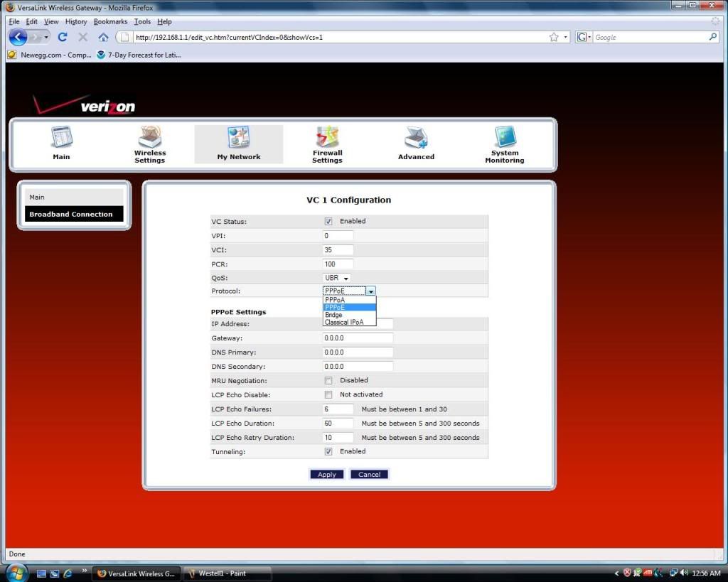Click the My Network icon
This screenshot has height=582, width=728.
(239, 137)
